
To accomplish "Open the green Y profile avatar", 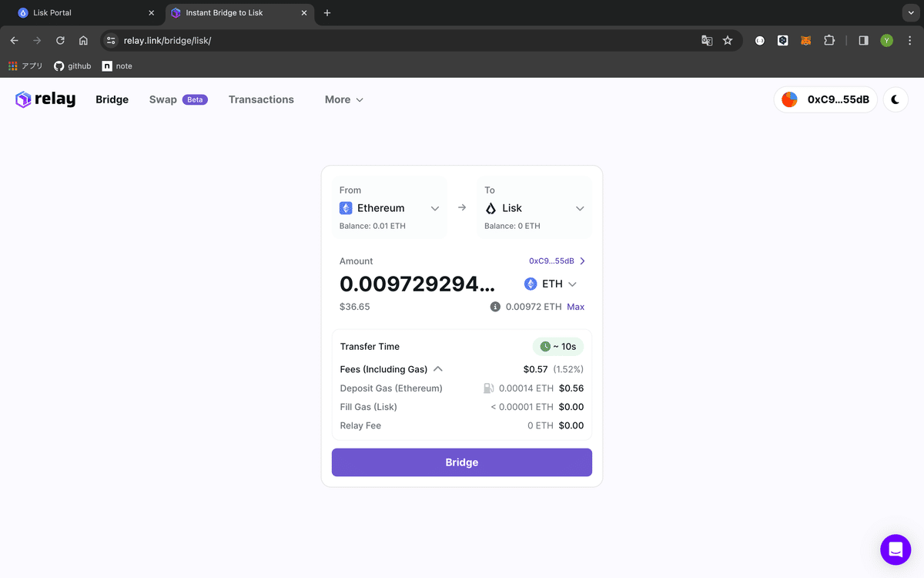I will point(886,40).
